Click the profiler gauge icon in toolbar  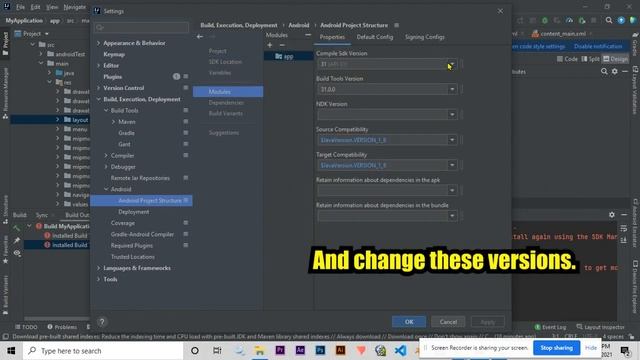click(x=569, y=20)
